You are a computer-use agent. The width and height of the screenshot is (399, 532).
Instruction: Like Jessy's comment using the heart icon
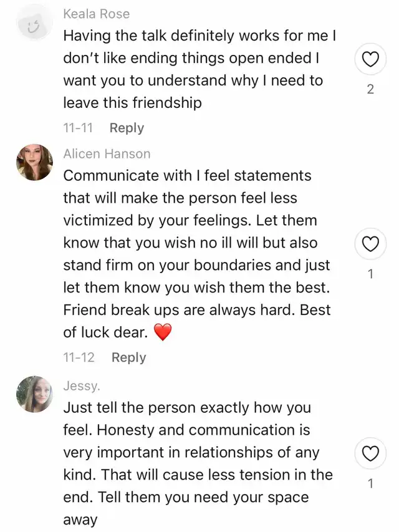370,454
